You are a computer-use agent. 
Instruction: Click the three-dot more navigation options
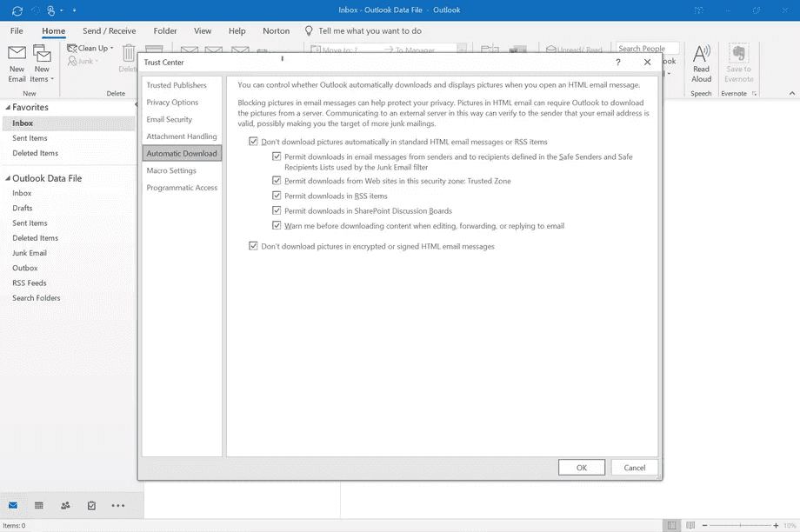pyautogui.click(x=118, y=505)
